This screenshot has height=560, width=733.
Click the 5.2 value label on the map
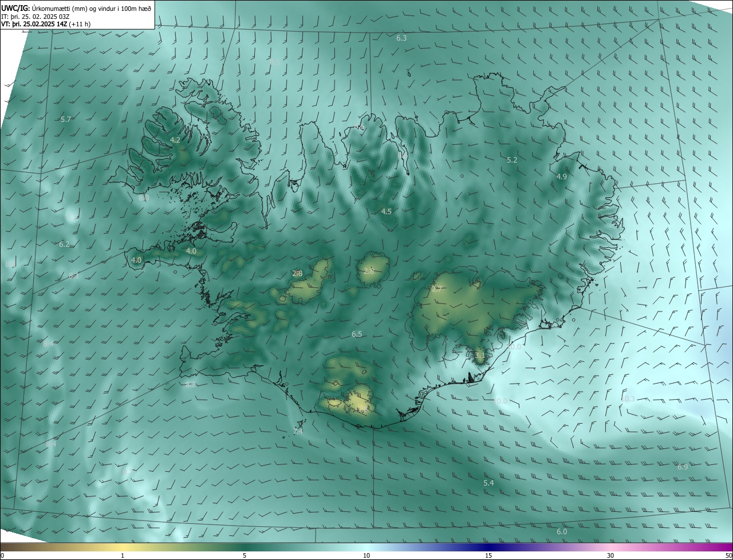pyautogui.click(x=512, y=160)
